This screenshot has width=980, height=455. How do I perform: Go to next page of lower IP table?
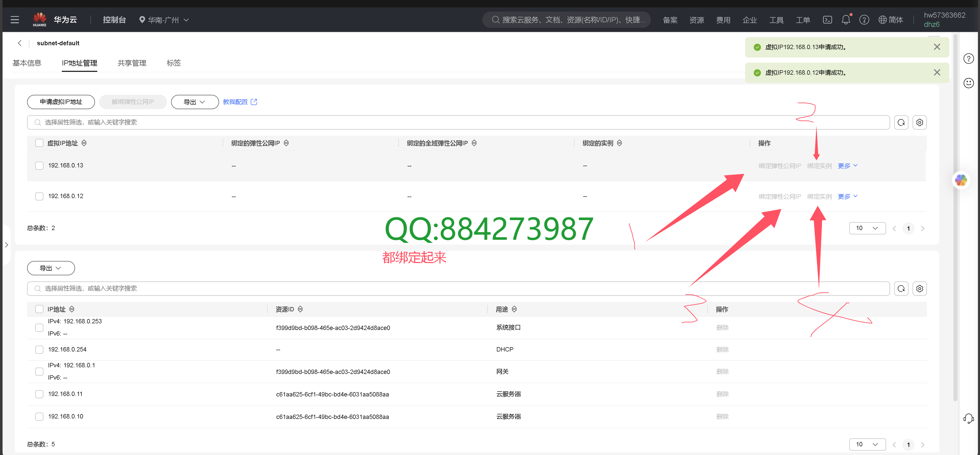923,444
